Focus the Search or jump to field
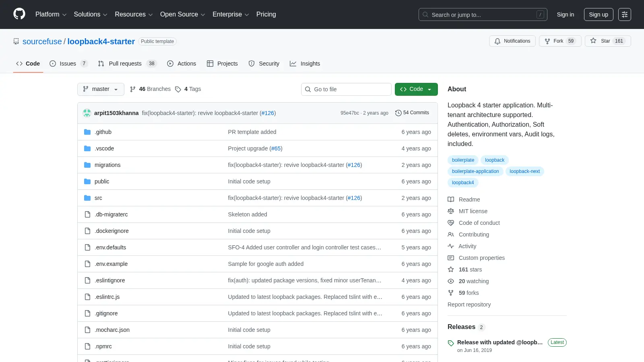The width and height of the screenshot is (644, 362). click(483, 14)
